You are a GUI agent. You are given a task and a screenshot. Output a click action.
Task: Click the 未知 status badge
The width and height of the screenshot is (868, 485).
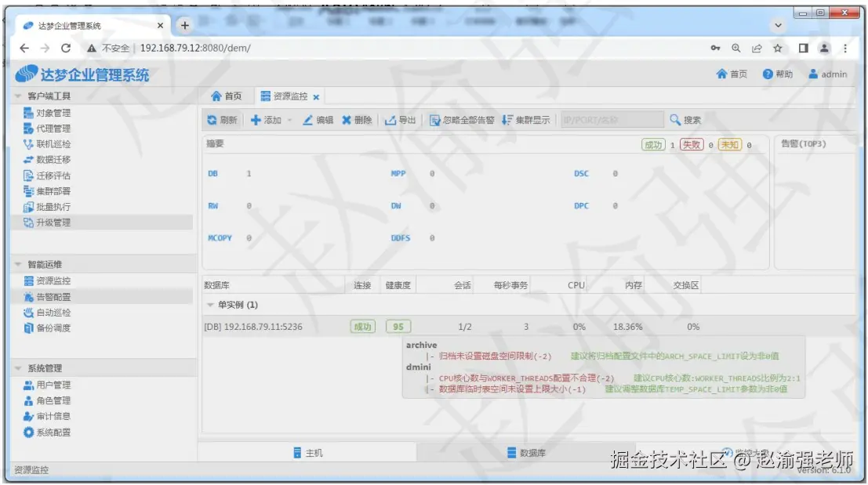pos(730,145)
